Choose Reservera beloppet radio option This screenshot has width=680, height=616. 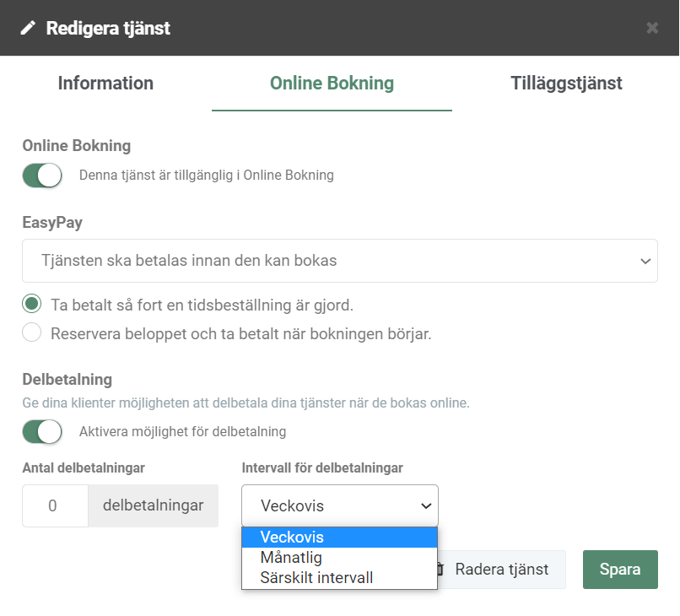pos(32,332)
